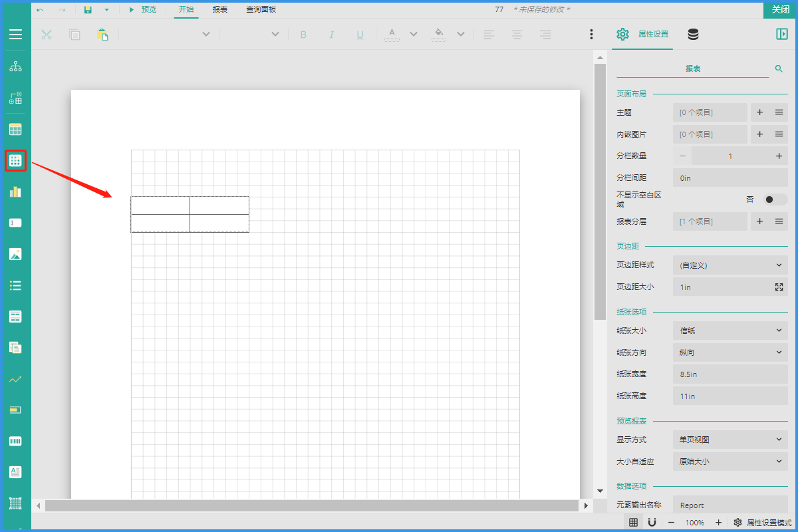Switch to the 报表 tab
This screenshot has width=798, height=532.
coord(219,9)
